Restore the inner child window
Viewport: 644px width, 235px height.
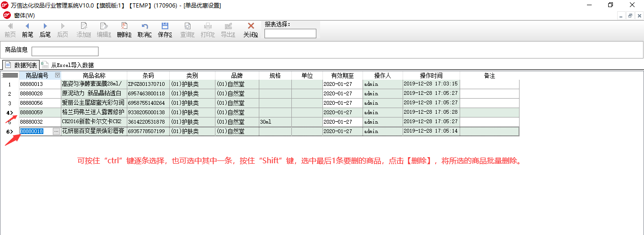630,16
